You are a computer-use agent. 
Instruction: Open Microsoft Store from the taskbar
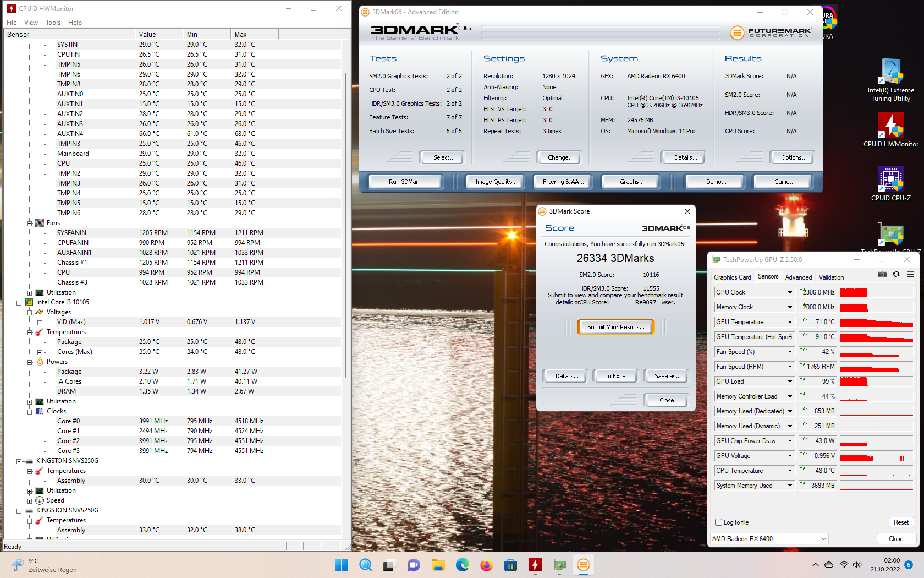(510, 565)
